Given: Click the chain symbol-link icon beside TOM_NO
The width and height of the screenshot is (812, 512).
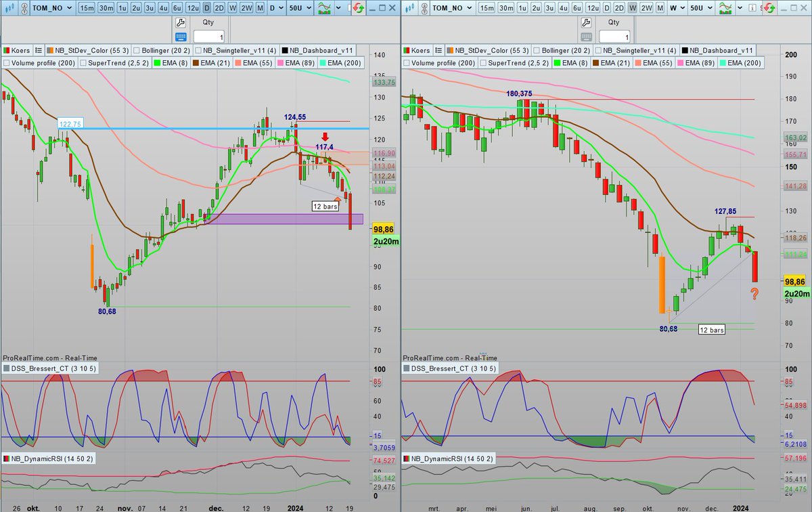Looking at the screenshot, I should click(24, 7).
